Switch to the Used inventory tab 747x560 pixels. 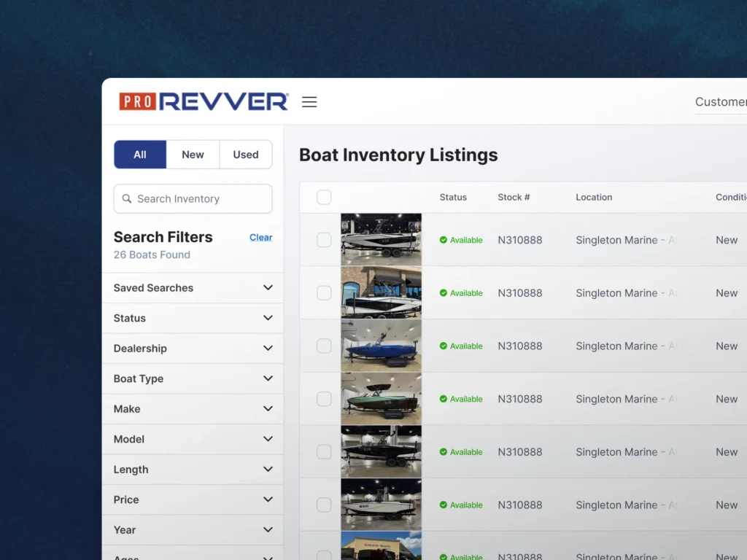[x=246, y=155]
